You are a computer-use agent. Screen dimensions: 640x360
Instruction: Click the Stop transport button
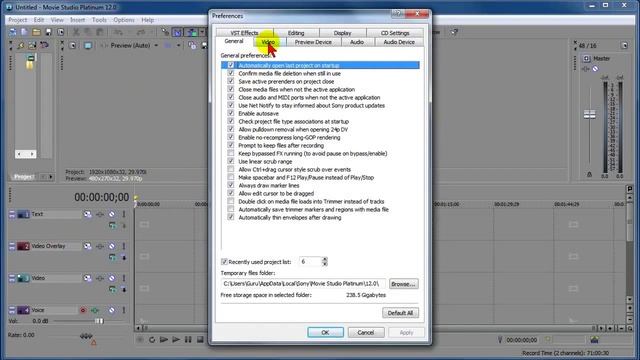pos(200,340)
